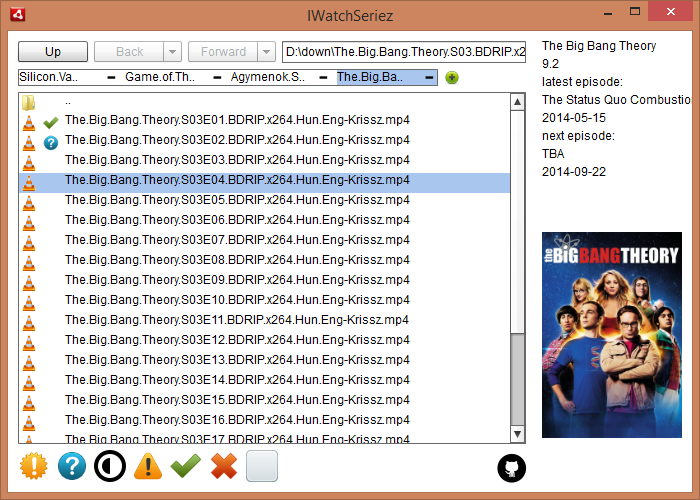Select The.Big.Bang.Theory.S03E12 file name
The height and width of the screenshot is (500, 700).
coord(237,340)
